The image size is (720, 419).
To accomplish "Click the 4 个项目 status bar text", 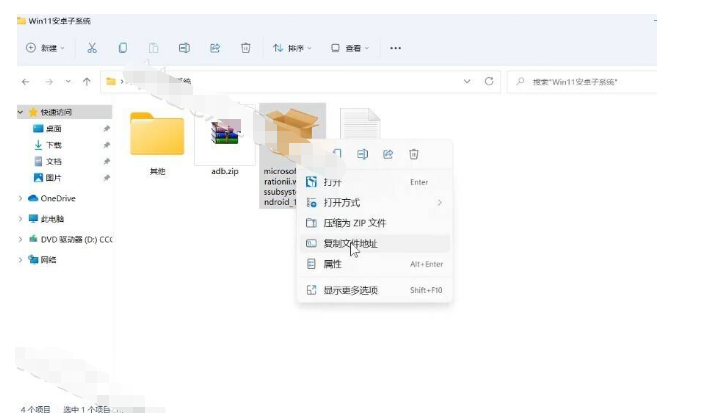I will pyautogui.click(x=35, y=409).
